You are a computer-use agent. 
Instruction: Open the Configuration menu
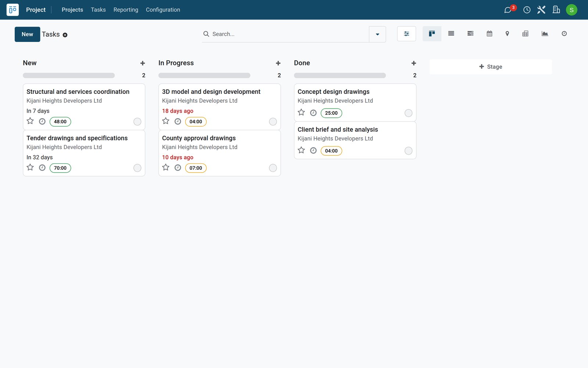pos(163,10)
